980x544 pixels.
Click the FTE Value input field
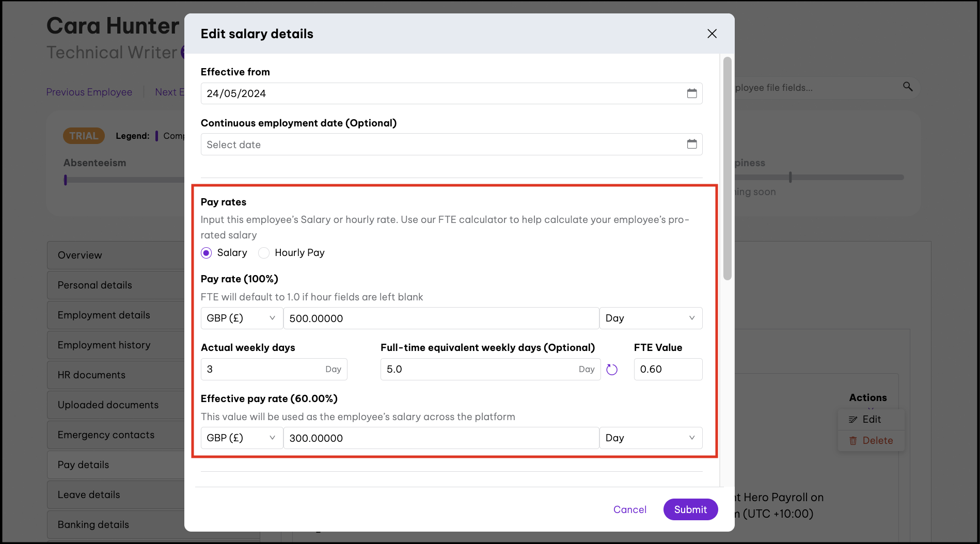click(668, 370)
